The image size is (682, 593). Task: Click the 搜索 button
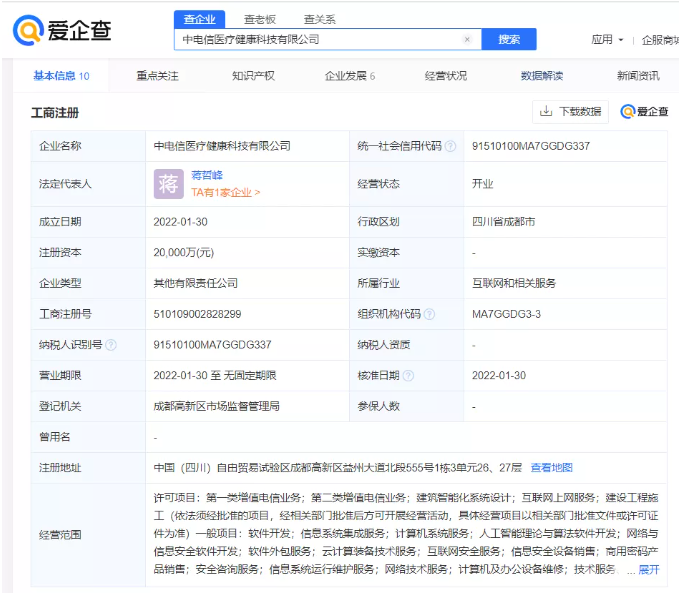tap(509, 40)
